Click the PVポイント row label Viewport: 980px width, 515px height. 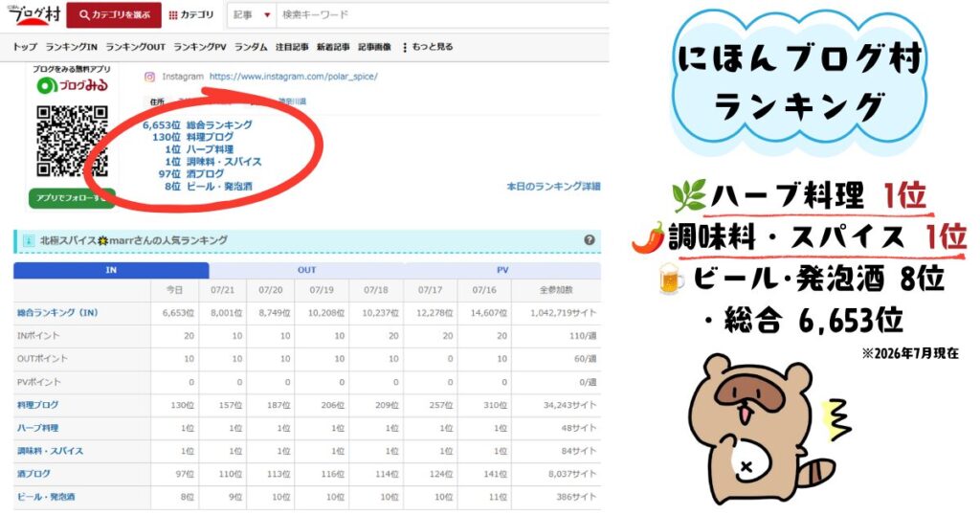[38, 382]
